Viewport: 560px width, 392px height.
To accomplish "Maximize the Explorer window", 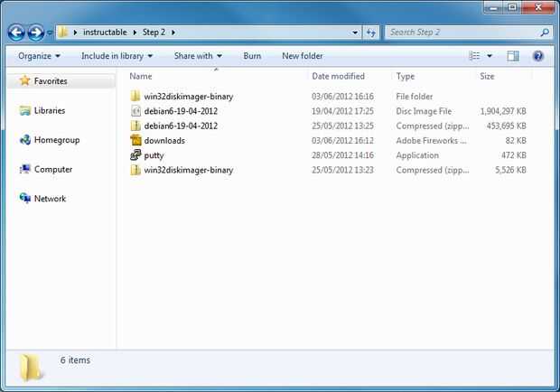I will coord(512,8).
